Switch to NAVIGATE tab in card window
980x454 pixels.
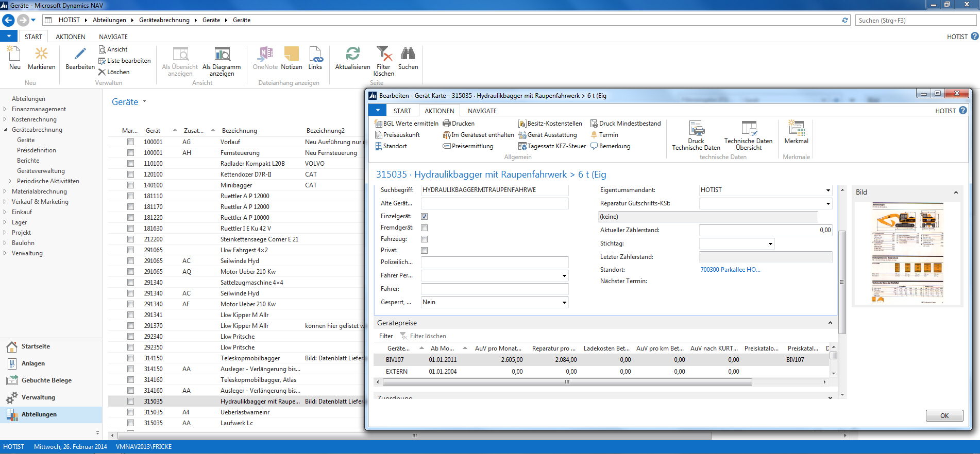pyautogui.click(x=482, y=111)
